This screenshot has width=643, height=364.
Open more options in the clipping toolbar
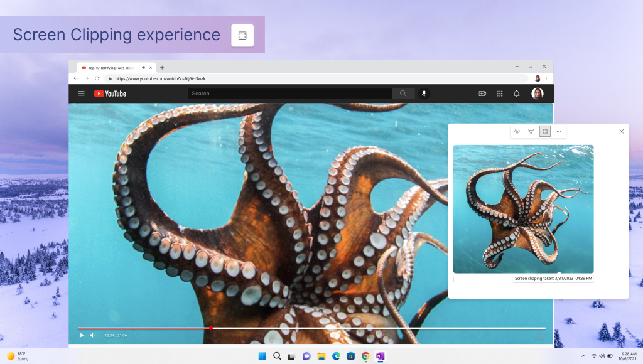click(x=558, y=131)
